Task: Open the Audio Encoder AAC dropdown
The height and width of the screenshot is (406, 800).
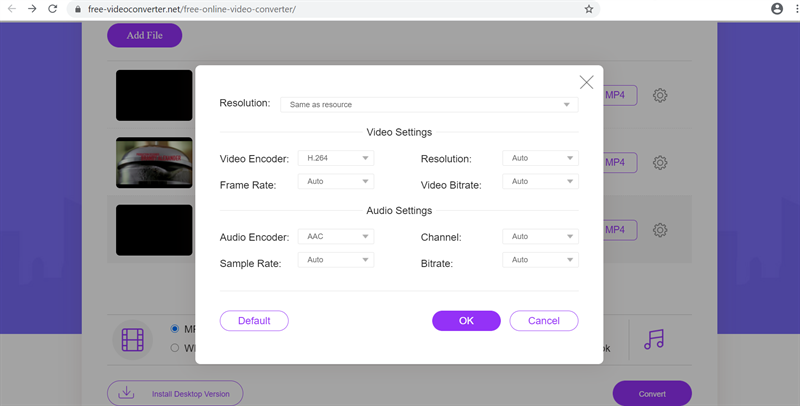Action: [x=336, y=237]
